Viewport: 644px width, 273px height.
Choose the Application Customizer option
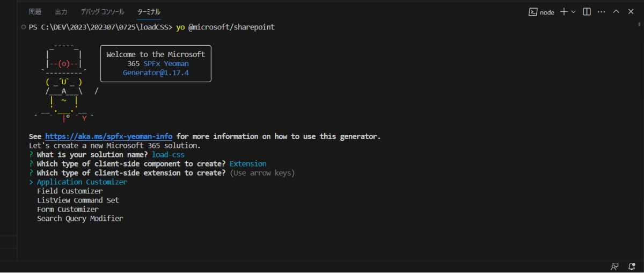pos(82,182)
